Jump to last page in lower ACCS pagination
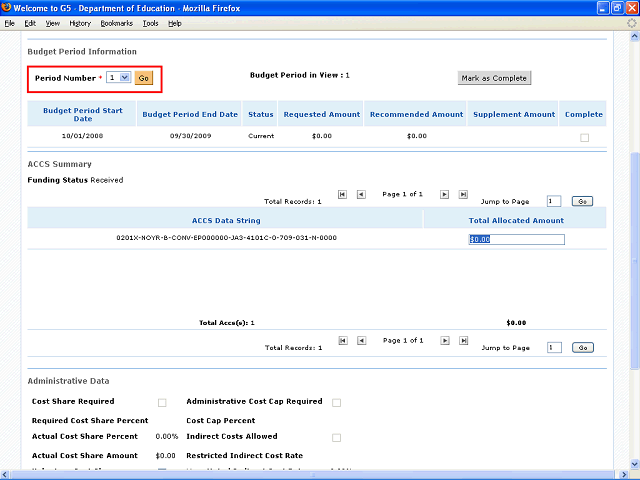 pyautogui.click(x=463, y=341)
